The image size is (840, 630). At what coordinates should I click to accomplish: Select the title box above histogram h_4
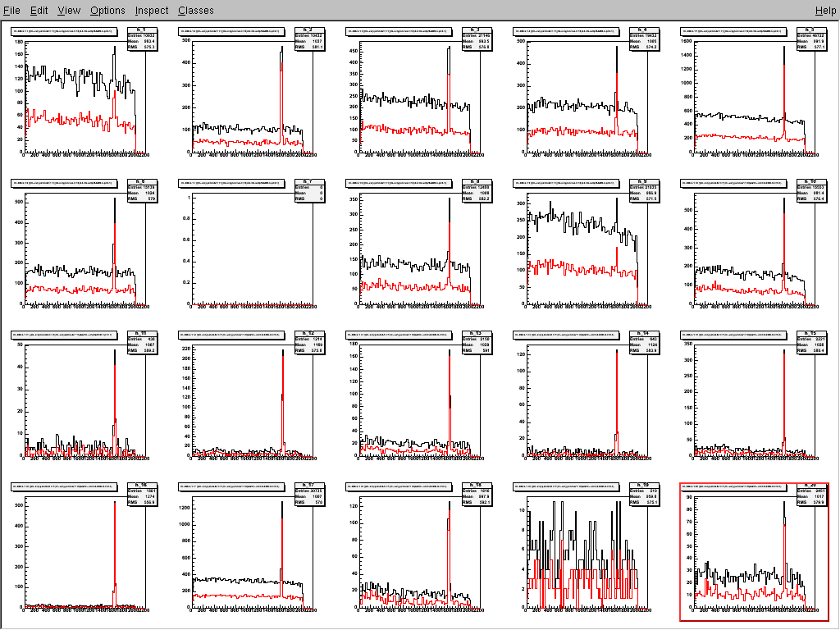pyautogui.click(x=566, y=32)
